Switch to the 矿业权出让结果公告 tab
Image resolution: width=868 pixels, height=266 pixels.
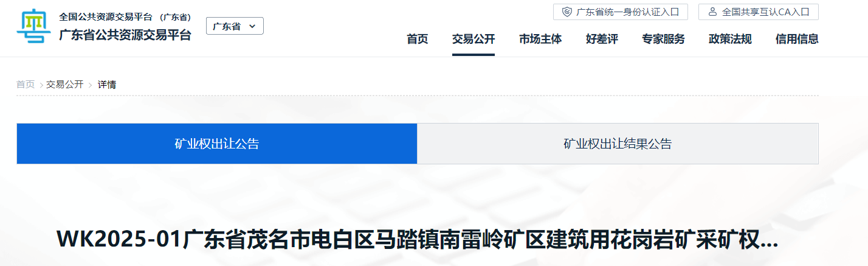coord(618,144)
